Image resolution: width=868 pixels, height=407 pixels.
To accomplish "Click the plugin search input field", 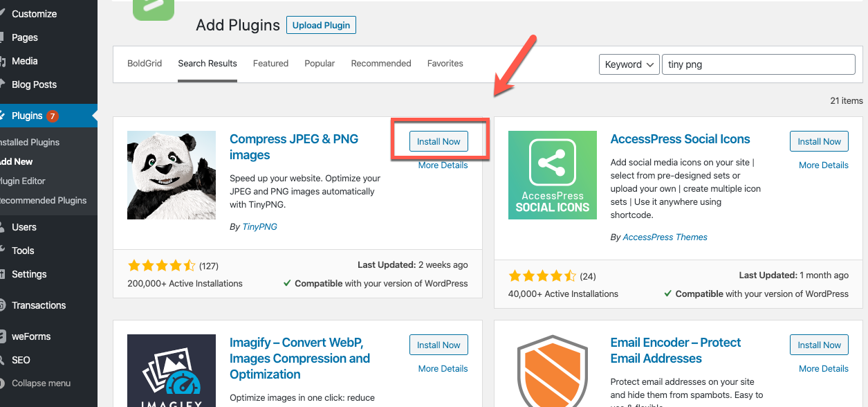I will coord(758,64).
